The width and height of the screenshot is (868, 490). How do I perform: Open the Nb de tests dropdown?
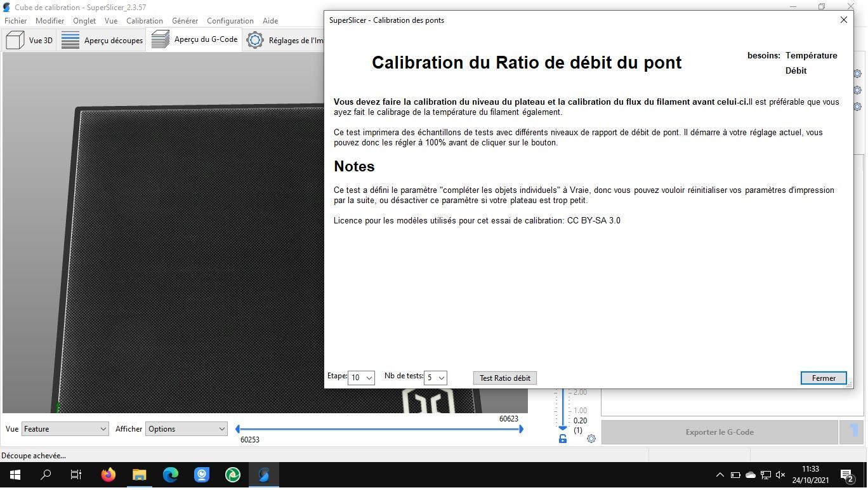435,378
